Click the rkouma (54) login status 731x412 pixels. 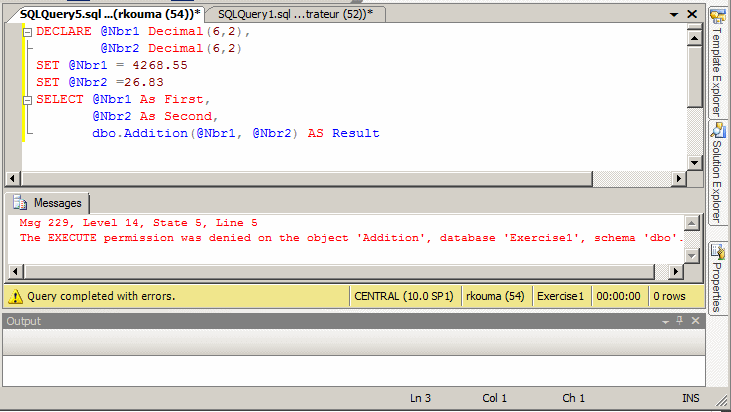[x=495, y=296]
